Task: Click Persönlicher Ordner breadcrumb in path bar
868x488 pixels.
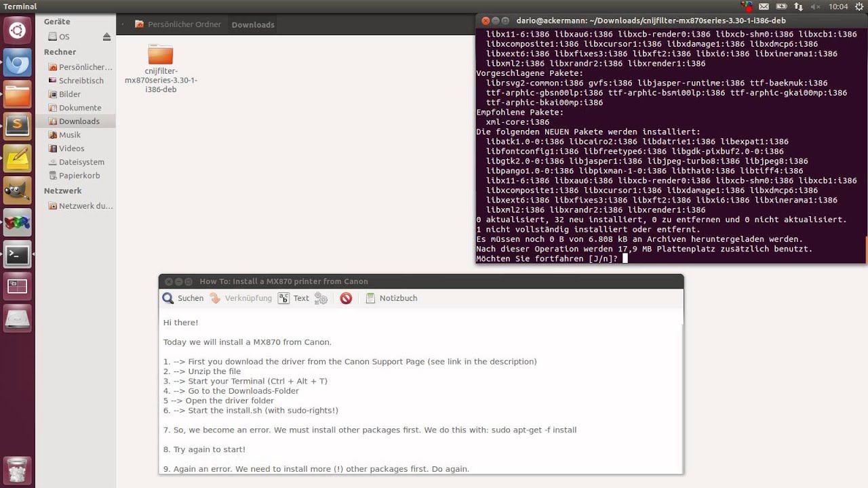Action: tap(178, 24)
